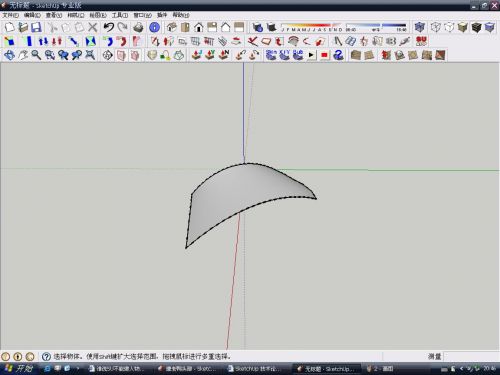Undo the last action
This screenshot has width=500, height=375.
pos(109,27)
